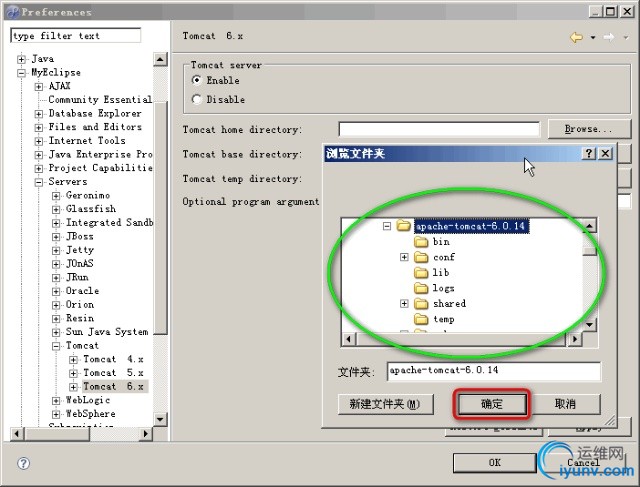Click the 取消 cancel button
The image size is (640, 487).
[x=565, y=404]
